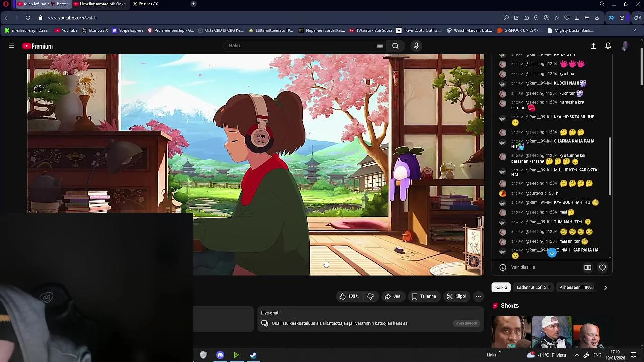Image resolution: width=644 pixels, height=362 pixels.
Task: Open the account avatar menu
Action: point(625,46)
